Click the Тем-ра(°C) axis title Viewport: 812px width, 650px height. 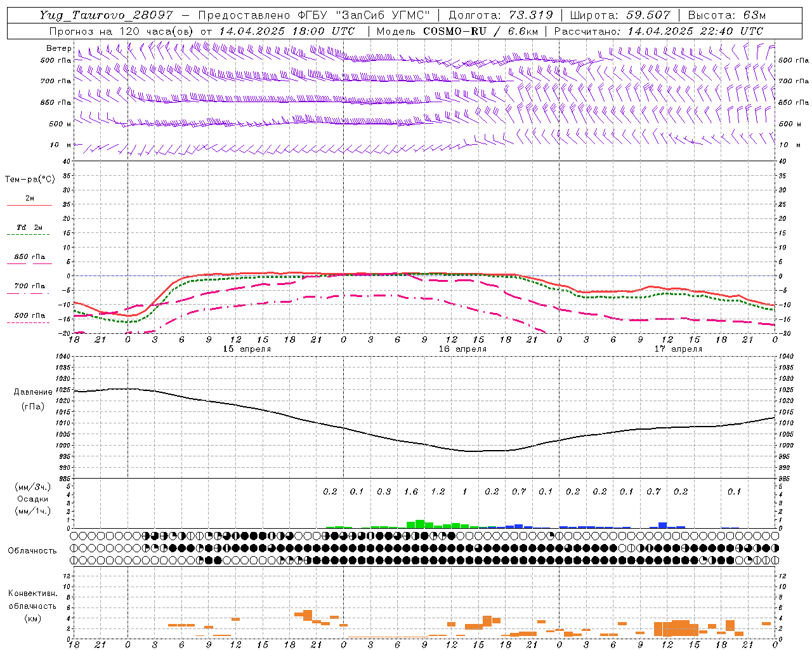[x=30, y=180]
